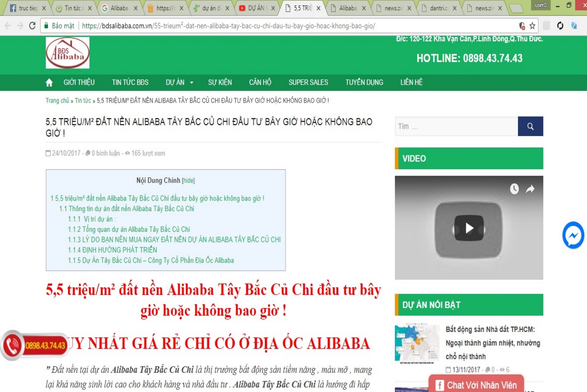The width and height of the screenshot is (587, 392).
Task: Jump to 1.1.3 LÝ DO BẠN NÊN MUA
Action: pyautogui.click(x=174, y=240)
